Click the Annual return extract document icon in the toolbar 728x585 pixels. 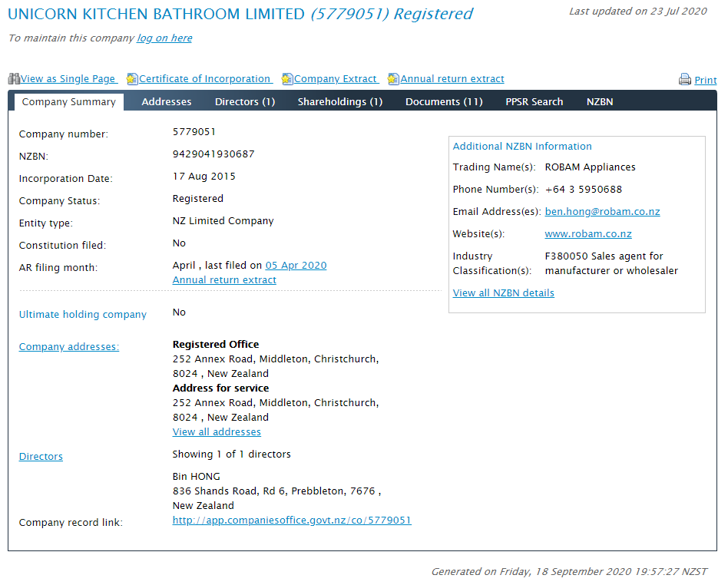394,79
